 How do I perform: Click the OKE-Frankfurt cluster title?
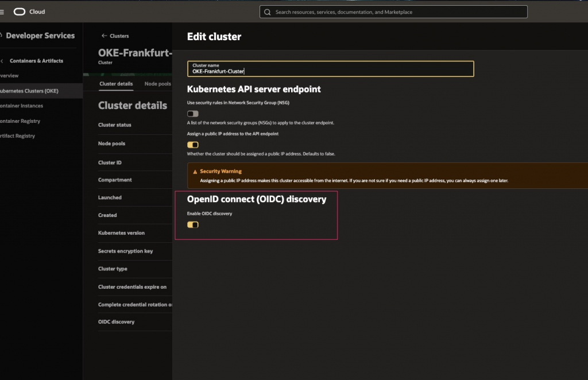135,53
